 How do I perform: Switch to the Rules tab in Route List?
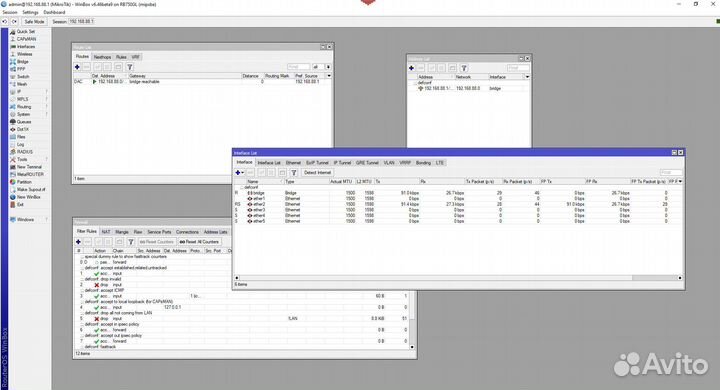[x=121, y=57]
